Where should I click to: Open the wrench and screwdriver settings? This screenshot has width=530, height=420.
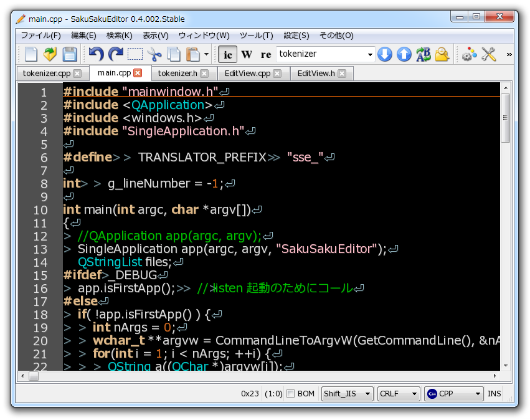pos(489,55)
